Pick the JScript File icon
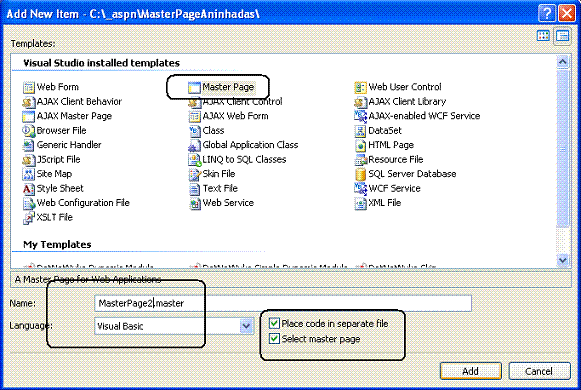 point(29,160)
